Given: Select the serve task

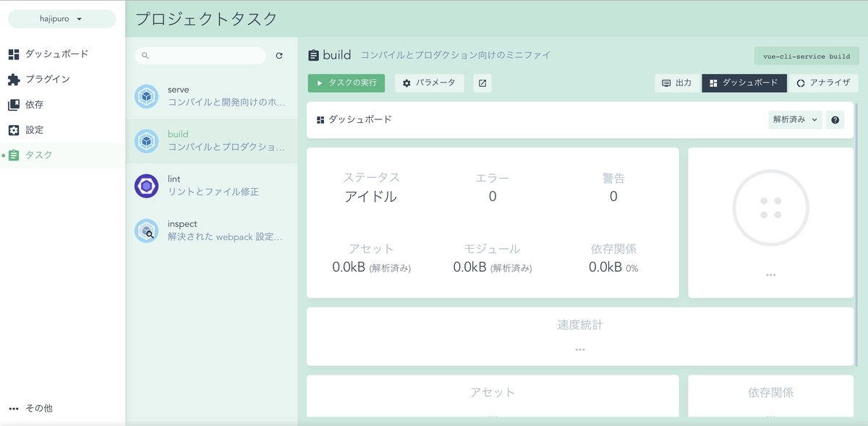Looking at the screenshot, I should point(211,96).
